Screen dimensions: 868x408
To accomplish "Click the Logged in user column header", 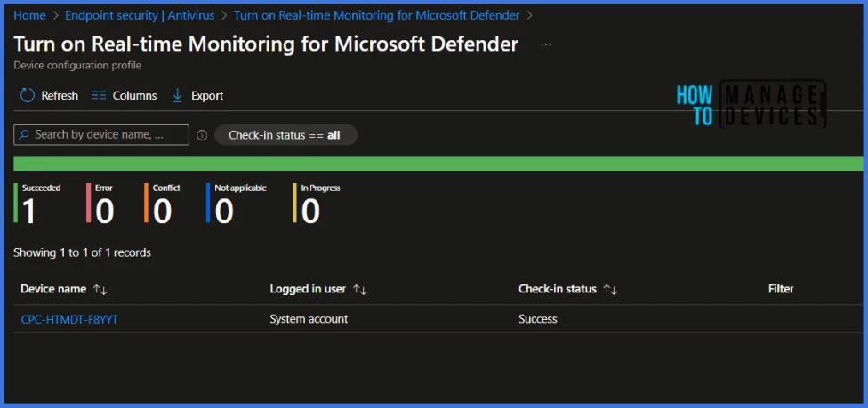I will coord(308,289).
